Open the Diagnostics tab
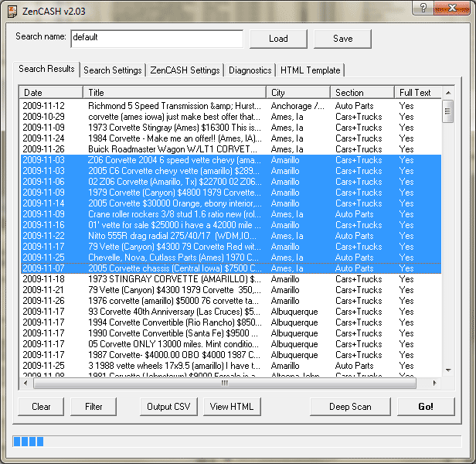Viewport: 476px width, 464px height. 250,70
